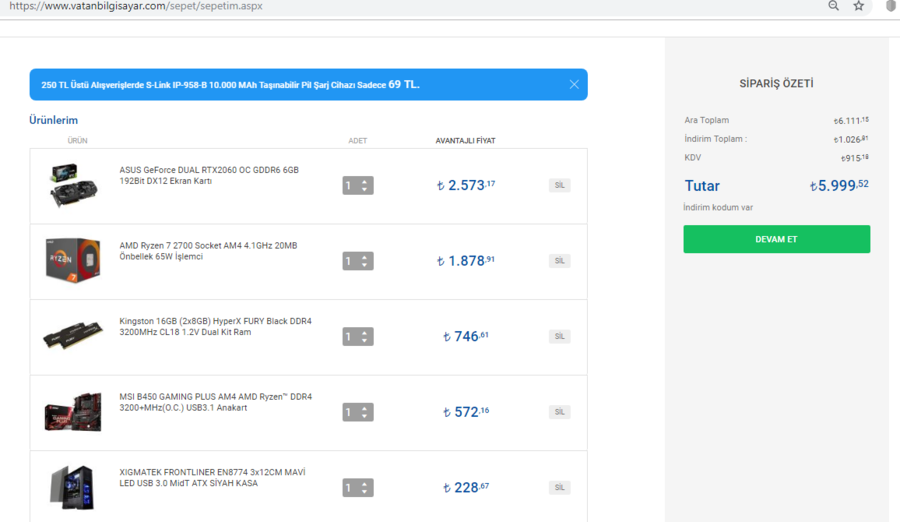The width and height of the screenshot is (900, 522).
Task: Change quantity for AMD Ryzen 7 2700
Action: coord(358,261)
